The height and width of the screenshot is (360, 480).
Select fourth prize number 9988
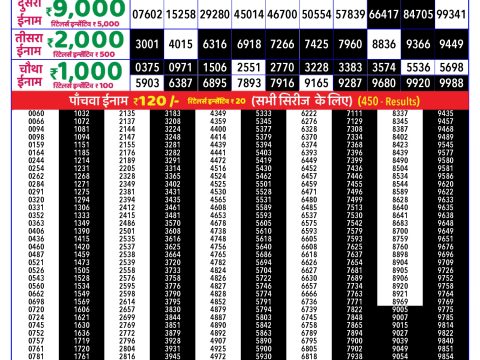(452, 83)
